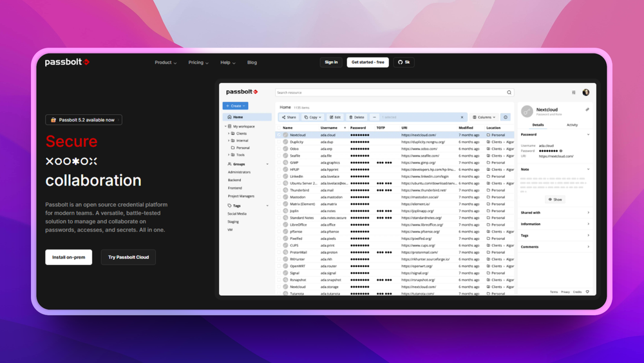Viewport: 644px width, 363px height.
Task: Switch to the Activity tab
Action: (572, 125)
